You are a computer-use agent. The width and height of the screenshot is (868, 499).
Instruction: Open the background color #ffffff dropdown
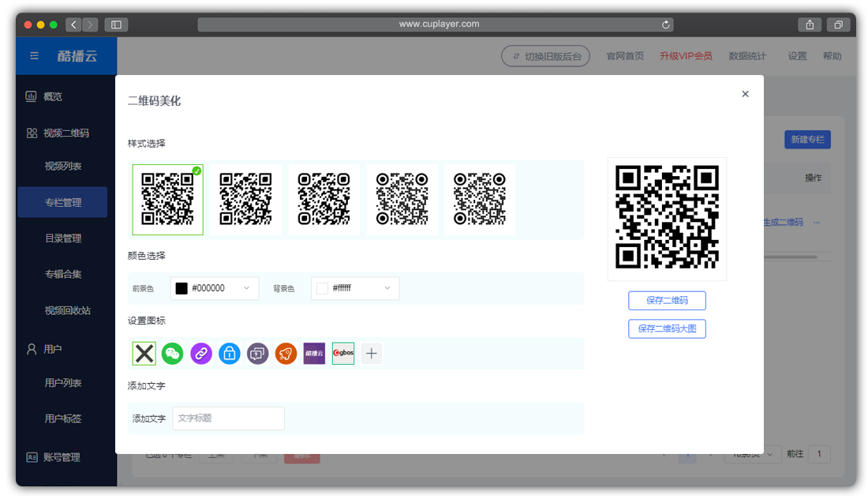coord(355,289)
